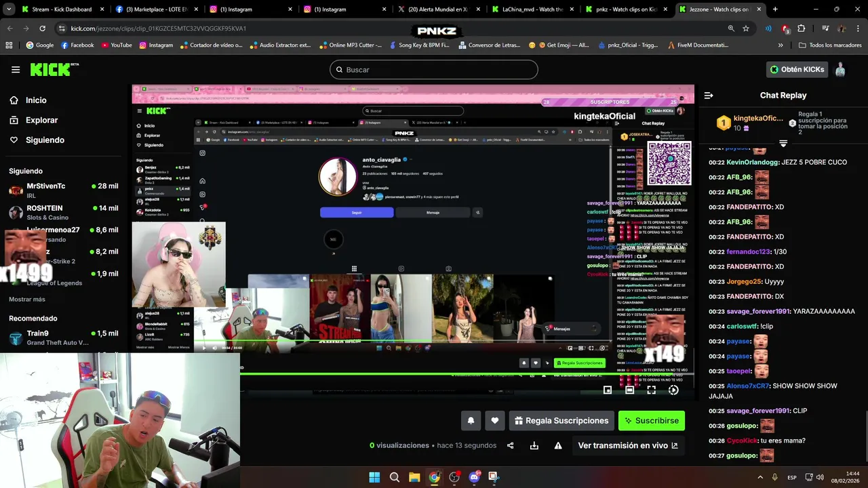Download the clip via the download icon
Screen dimensions: 868x488
pos(534,445)
